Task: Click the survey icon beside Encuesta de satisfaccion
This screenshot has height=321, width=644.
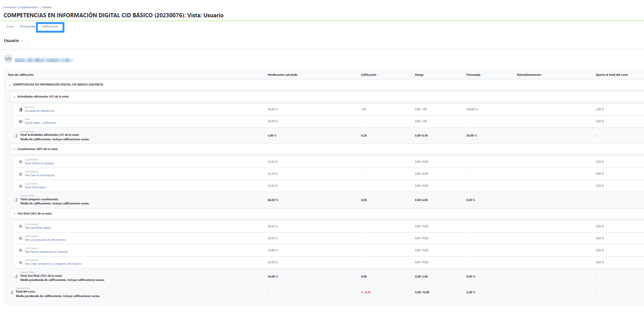Action: pos(21,109)
